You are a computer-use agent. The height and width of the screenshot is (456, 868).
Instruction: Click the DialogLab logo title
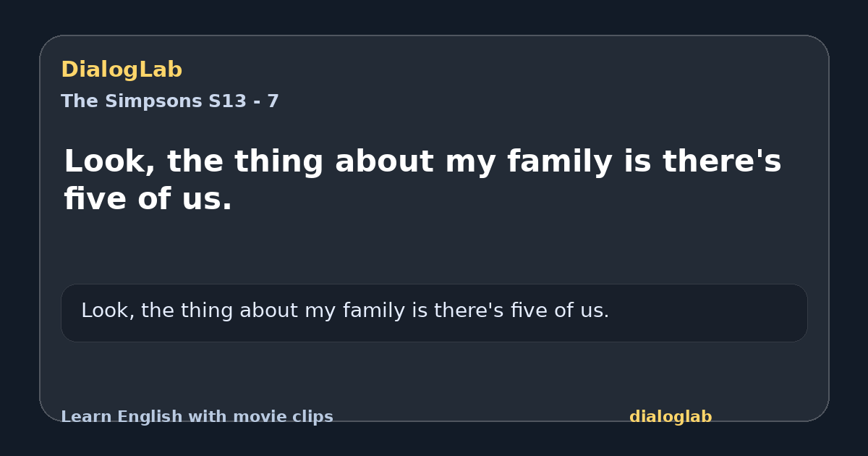[x=122, y=70]
